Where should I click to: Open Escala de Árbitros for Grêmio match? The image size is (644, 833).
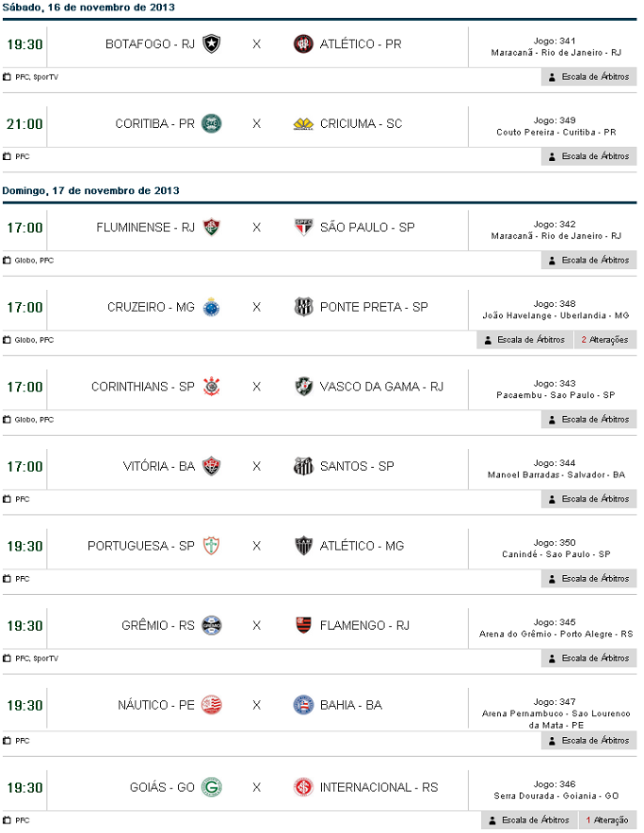pyautogui.click(x=588, y=658)
